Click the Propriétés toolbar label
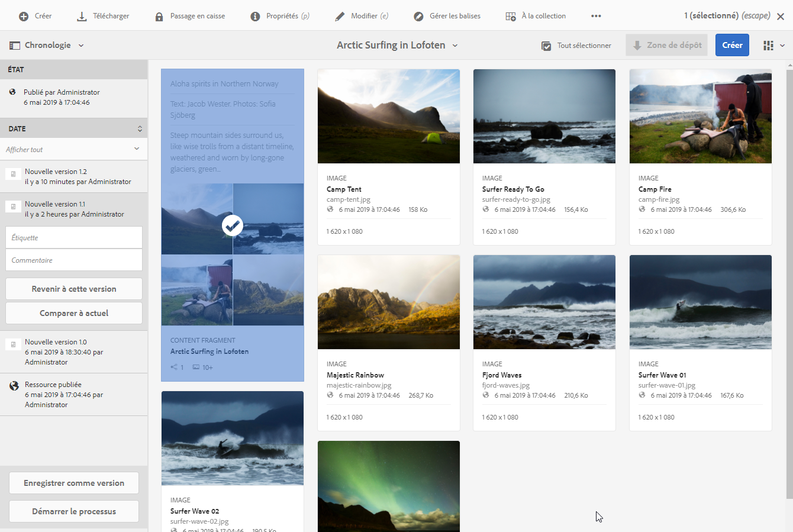This screenshot has height=532, width=793. point(282,16)
